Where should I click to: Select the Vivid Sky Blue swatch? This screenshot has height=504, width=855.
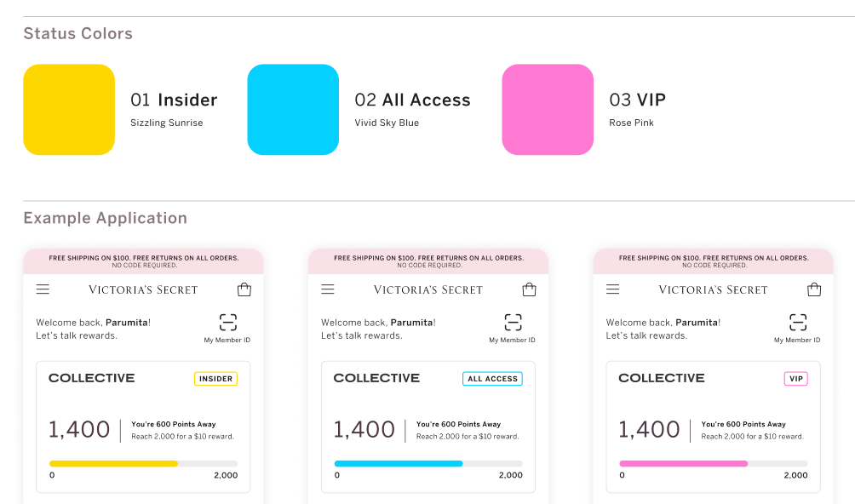click(293, 110)
